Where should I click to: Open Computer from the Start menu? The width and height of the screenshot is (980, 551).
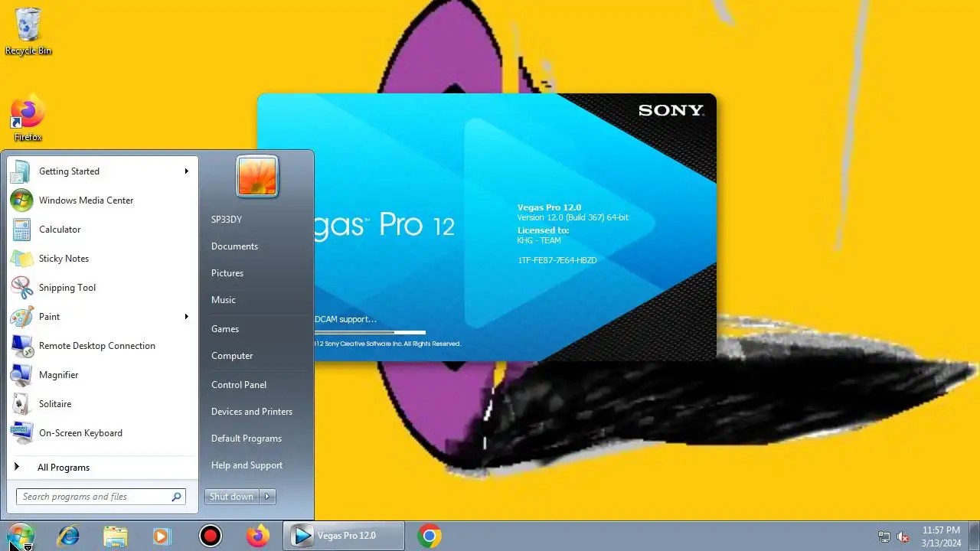coord(232,356)
